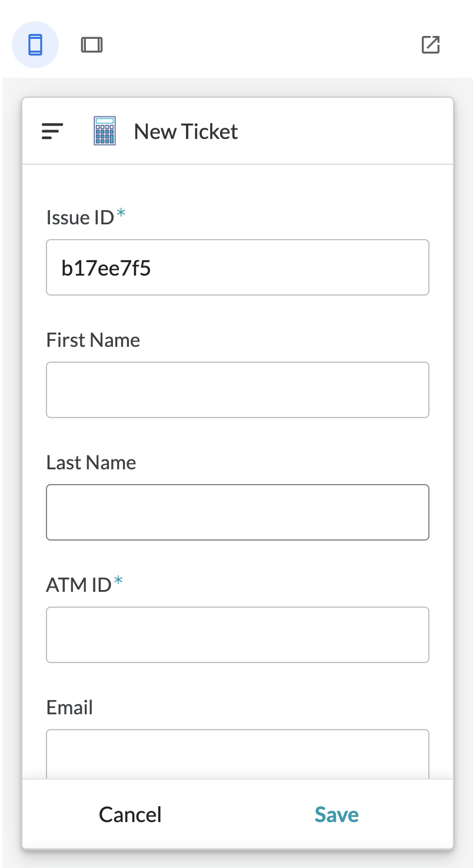Click the Issue ID label
473x868 pixels.
pos(80,218)
